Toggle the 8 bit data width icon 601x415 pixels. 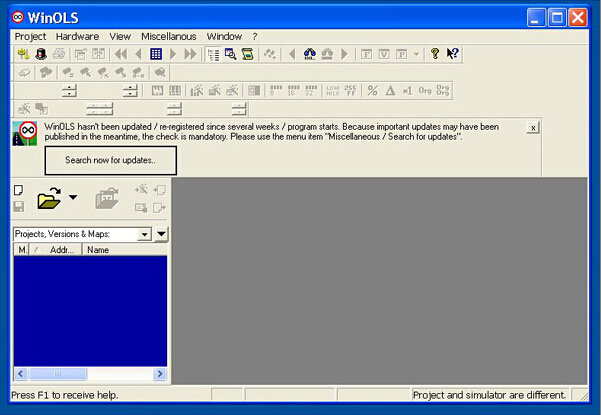click(x=276, y=90)
